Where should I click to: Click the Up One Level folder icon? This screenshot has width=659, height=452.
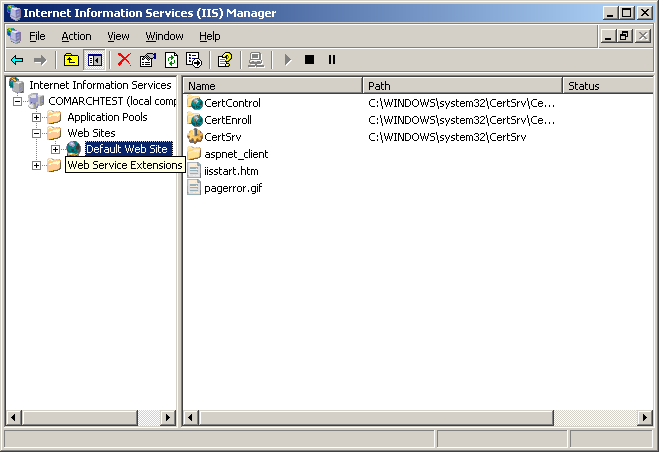pos(71,60)
